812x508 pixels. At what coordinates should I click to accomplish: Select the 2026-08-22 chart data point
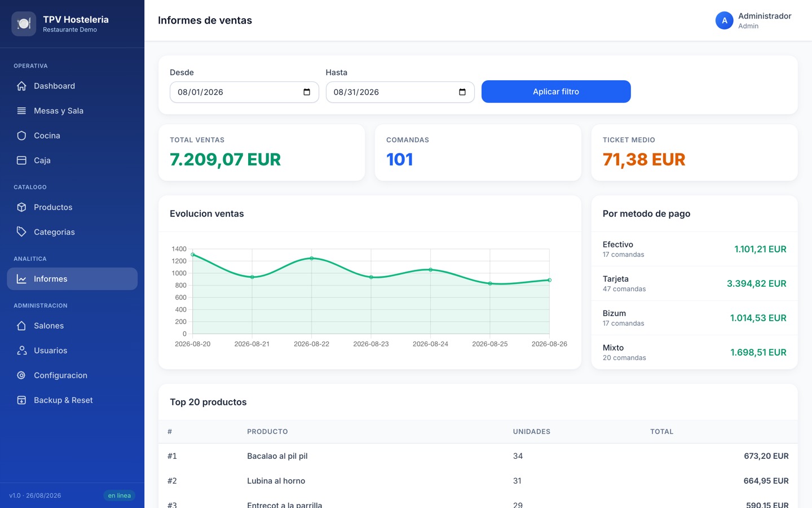(312, 259)
